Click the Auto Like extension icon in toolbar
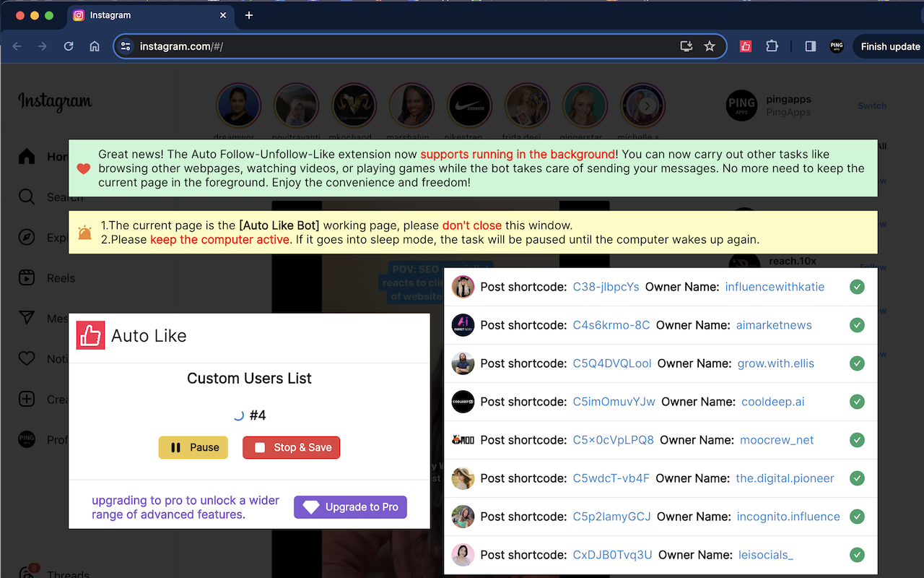 coord(746,46)
